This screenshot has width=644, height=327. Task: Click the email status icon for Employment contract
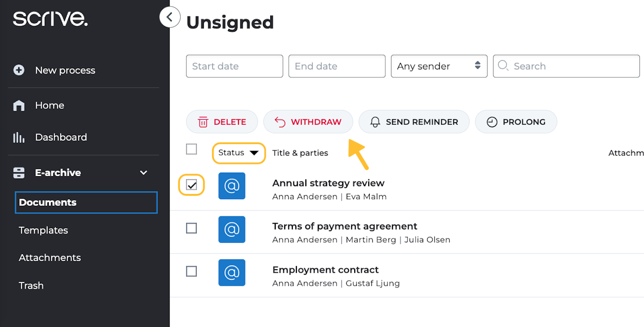tap(231, 273)
